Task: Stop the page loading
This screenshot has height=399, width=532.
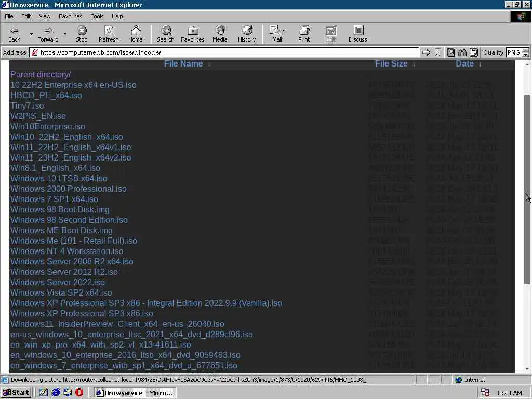Action: coord(82,34)
